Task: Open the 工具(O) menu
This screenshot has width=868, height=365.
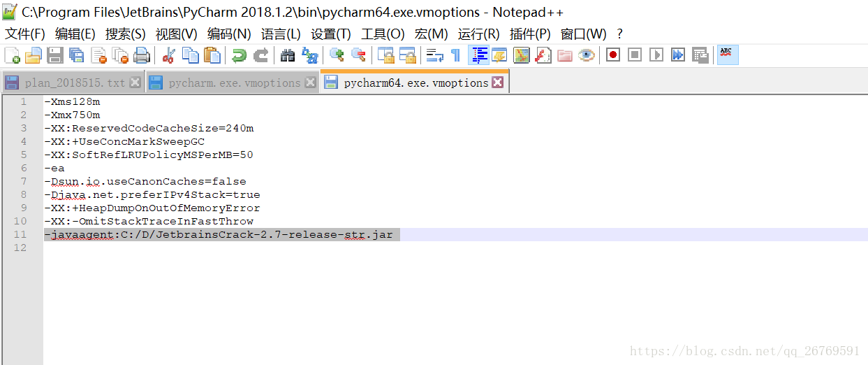Action: point(383,34)
